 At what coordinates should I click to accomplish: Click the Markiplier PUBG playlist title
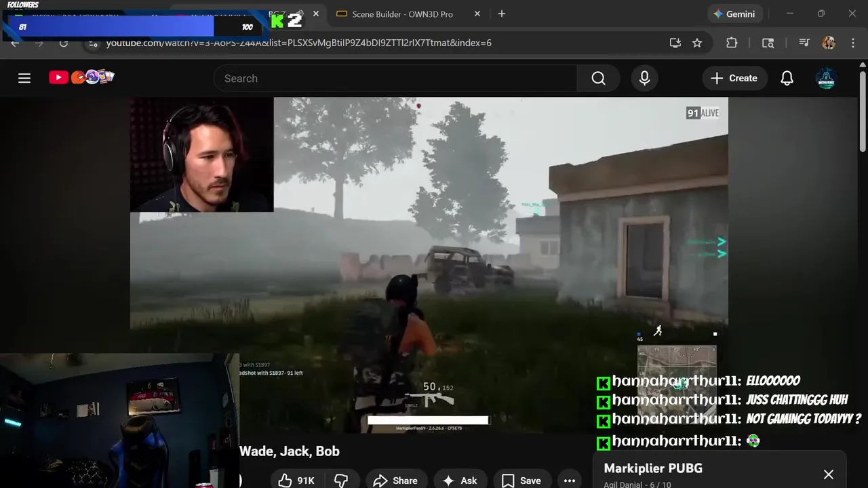(653, 468)
